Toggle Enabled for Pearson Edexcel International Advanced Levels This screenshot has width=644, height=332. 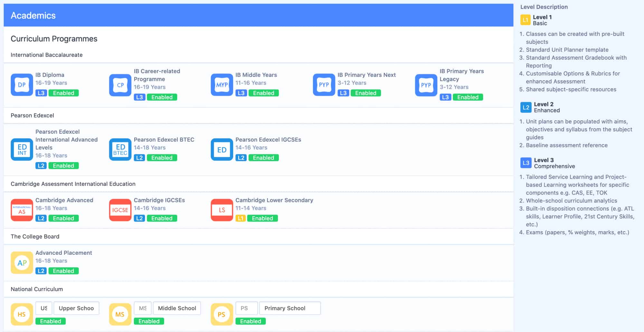coord(63,166)
